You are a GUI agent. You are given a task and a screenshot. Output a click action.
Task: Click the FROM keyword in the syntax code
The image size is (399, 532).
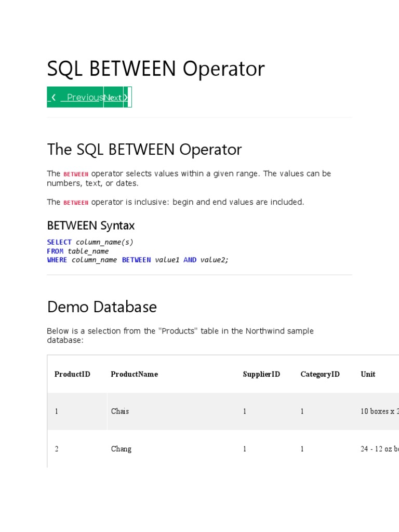coord(55,251)
